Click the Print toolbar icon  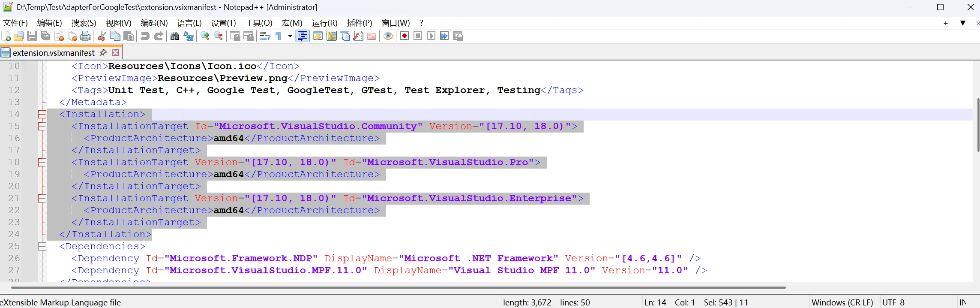point(85,36)
